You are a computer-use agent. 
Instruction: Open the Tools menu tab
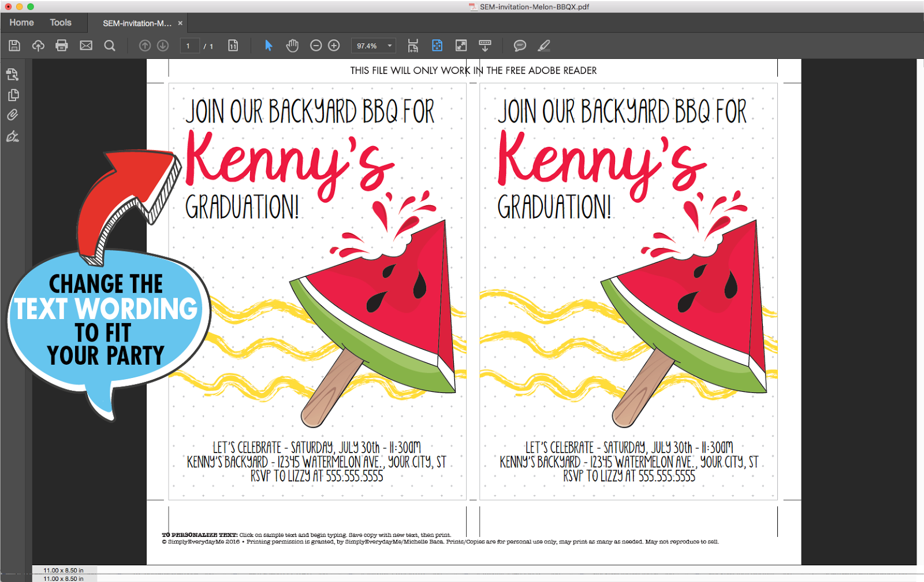coord(60,23)
